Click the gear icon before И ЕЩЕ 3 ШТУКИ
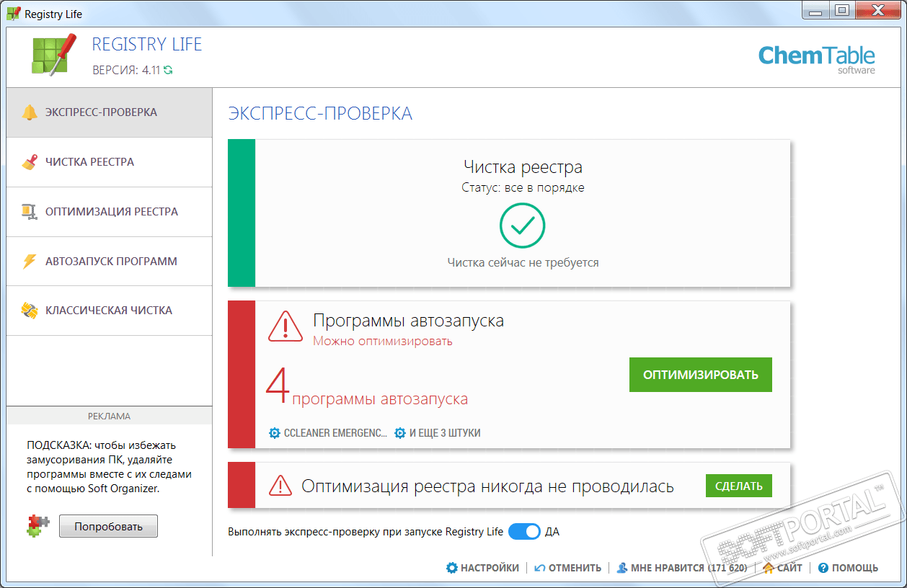Image resolution: width=907 pixels, height=588 pixels. 400,433
